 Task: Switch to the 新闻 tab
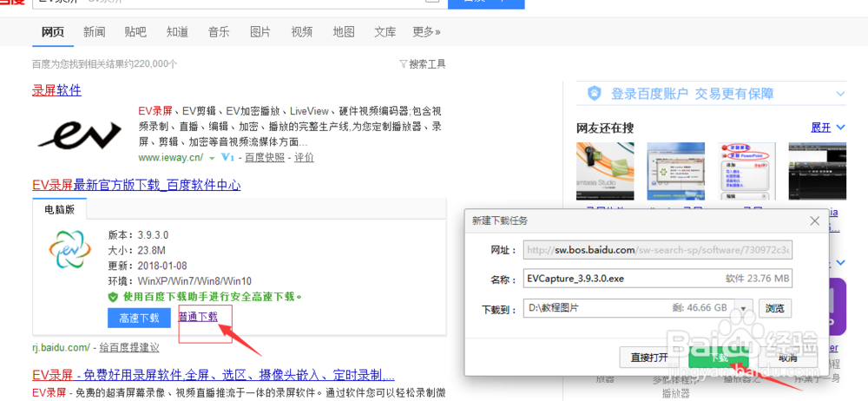click(x=94, y=31)
